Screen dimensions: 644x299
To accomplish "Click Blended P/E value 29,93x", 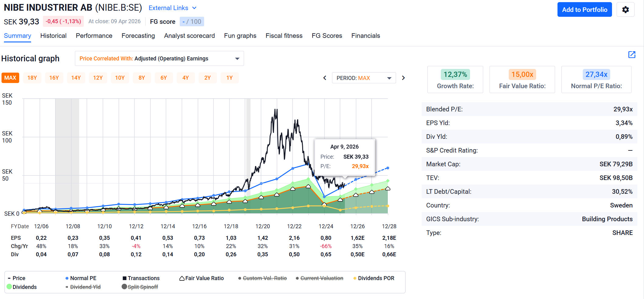I will coord(623,109).
